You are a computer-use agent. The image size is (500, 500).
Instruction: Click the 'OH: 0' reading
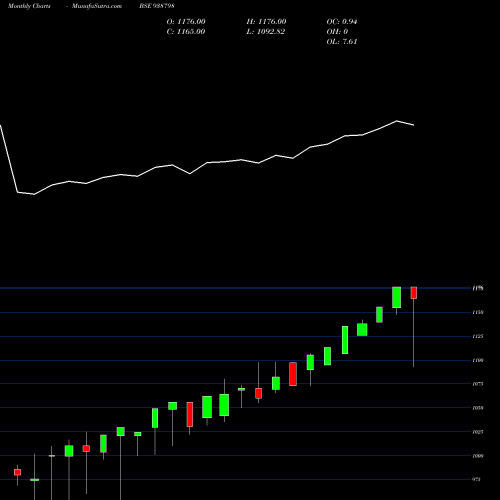(337, 32)
